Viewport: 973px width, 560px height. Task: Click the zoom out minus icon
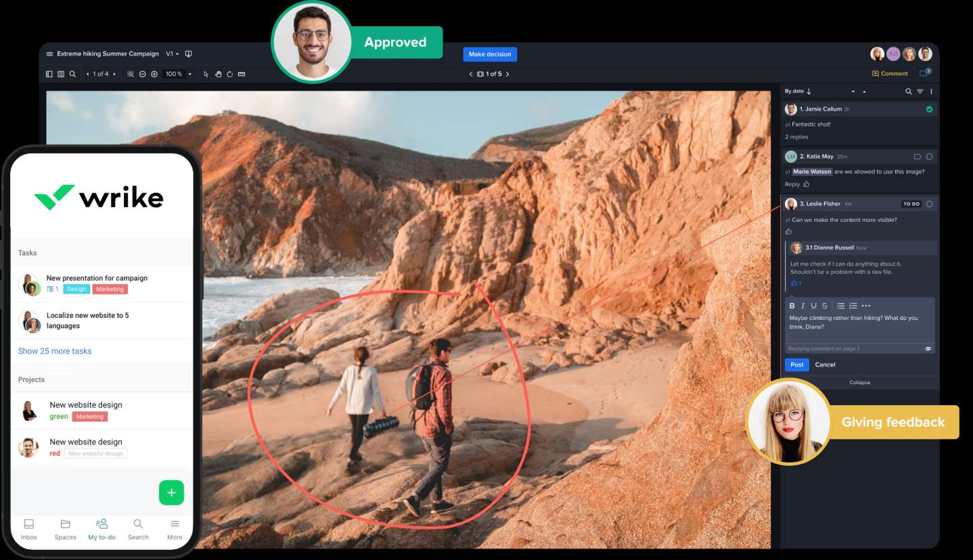[142, 74]
